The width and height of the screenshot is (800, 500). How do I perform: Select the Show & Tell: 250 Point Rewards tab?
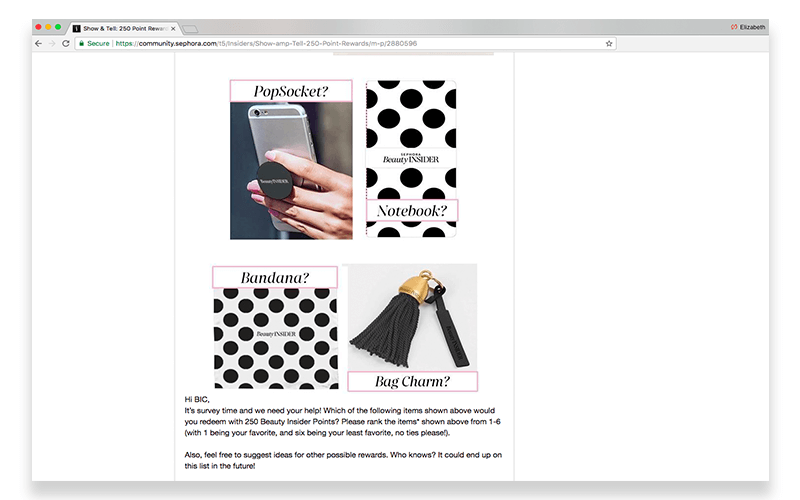click(123, 29)
